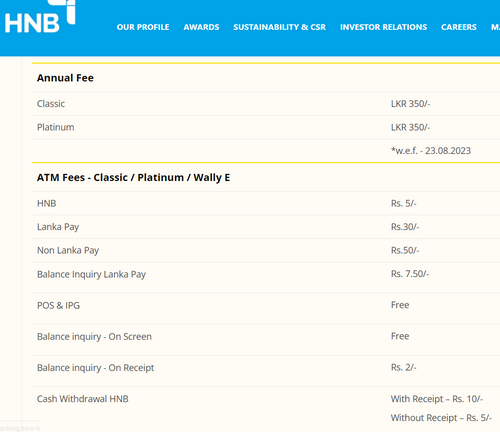500x432 pixels.
Task: Click the With Receipt Rs. 10/- text
Action: [x=437, y=399]
